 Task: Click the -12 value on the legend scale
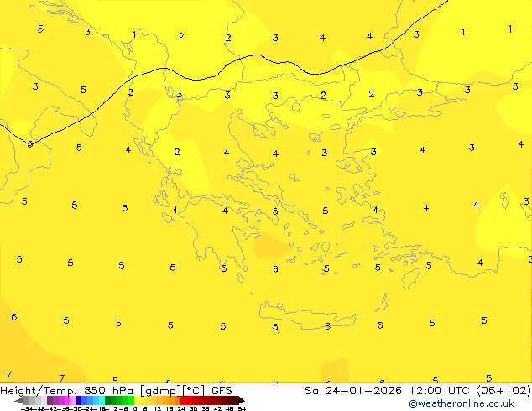click(112, 408)
